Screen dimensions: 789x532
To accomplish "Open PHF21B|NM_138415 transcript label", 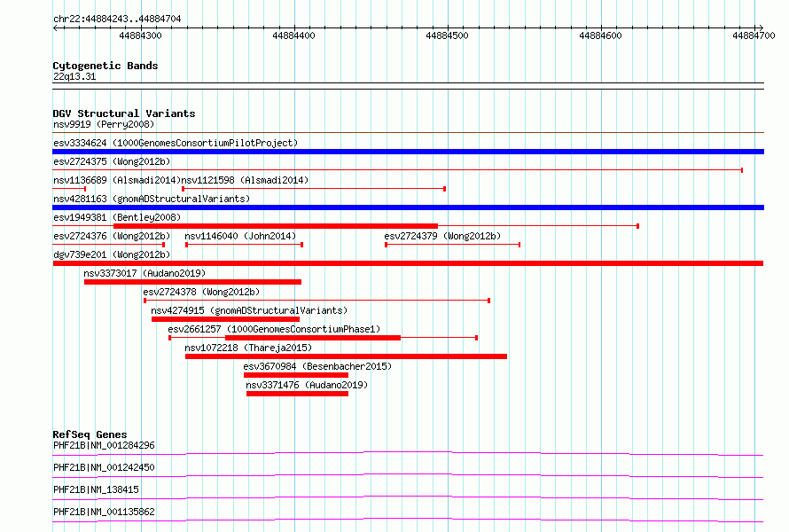I will pyautogui.click(x=96, y=489).
